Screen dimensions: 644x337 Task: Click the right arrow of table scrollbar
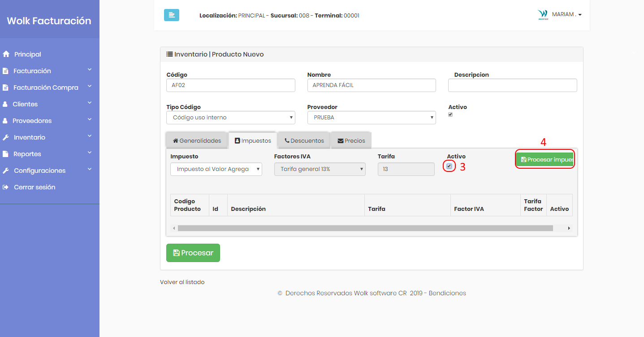click(569, 228)
